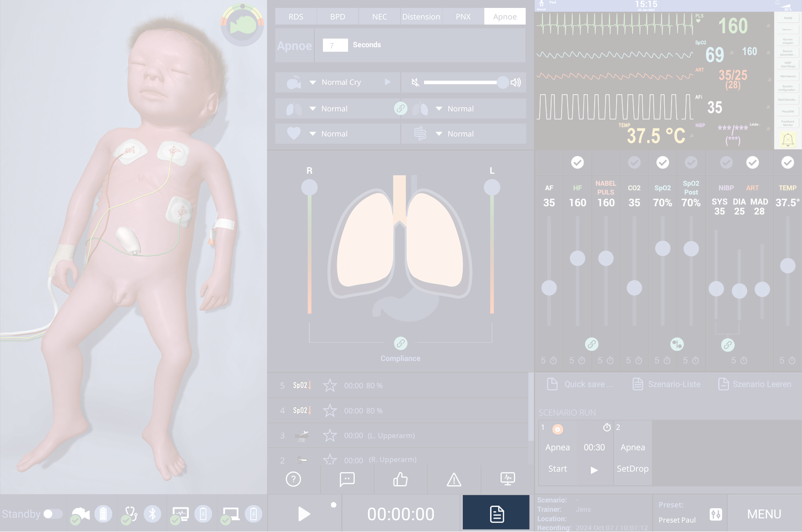Click the thumbs up feedback icon
This screenshot has width=802, height=532.
(401, 479)
